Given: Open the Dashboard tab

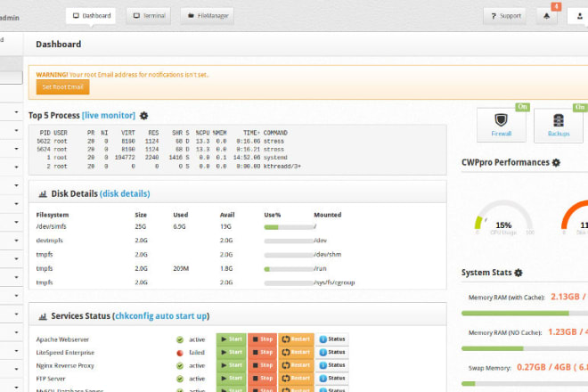Looking at the screenshot, I should point(91,16).
